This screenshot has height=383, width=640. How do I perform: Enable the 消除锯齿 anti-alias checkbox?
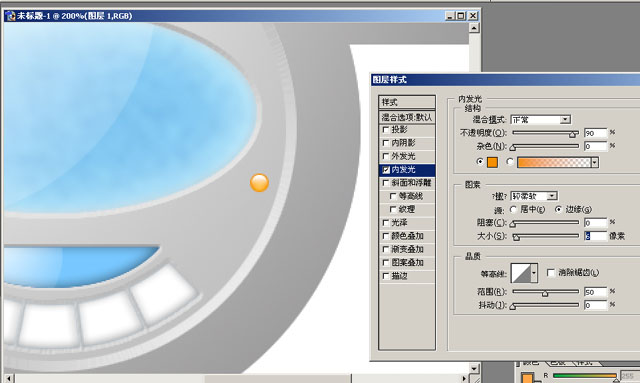tap(551, 272)
